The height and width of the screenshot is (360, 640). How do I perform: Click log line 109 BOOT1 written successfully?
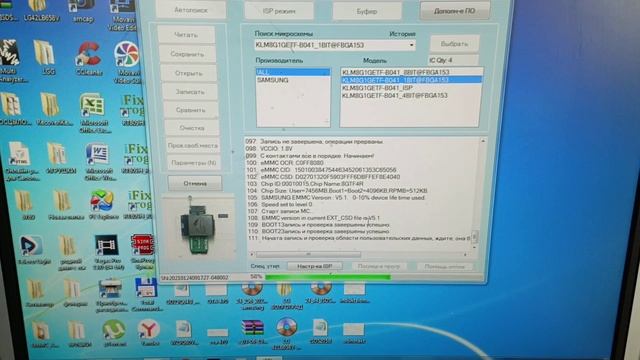tap(318, 225)
